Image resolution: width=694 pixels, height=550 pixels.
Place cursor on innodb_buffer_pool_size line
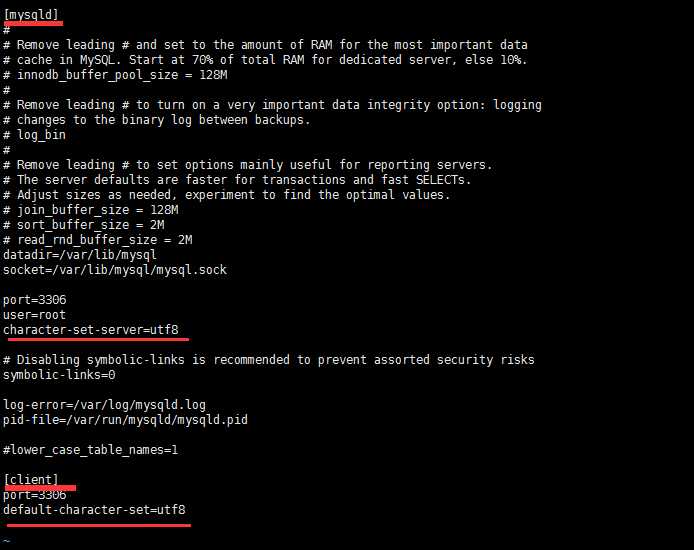point(115,75)
